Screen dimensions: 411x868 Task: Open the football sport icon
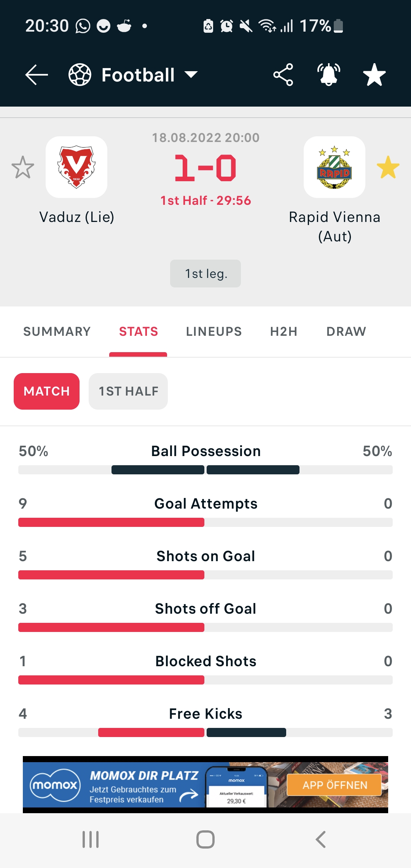[80, 75]
